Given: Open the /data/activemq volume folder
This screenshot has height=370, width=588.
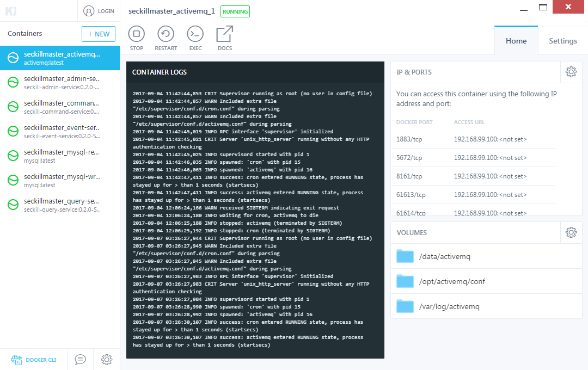Looking at the screenshot, I should pos(444,256).
